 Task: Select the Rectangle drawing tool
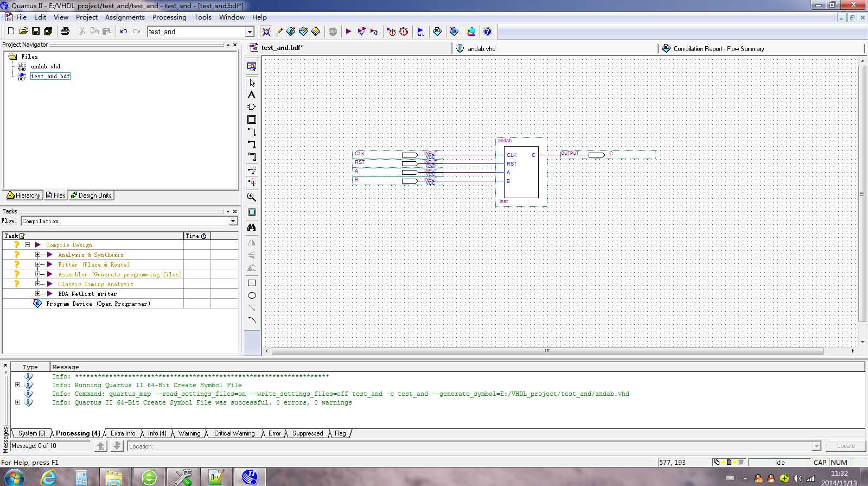pos(252,283)
